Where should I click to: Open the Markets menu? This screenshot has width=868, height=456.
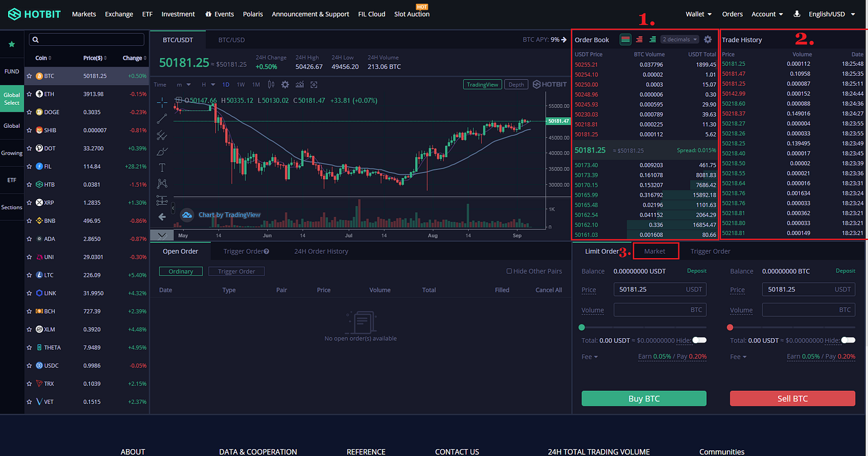(84, 14)
